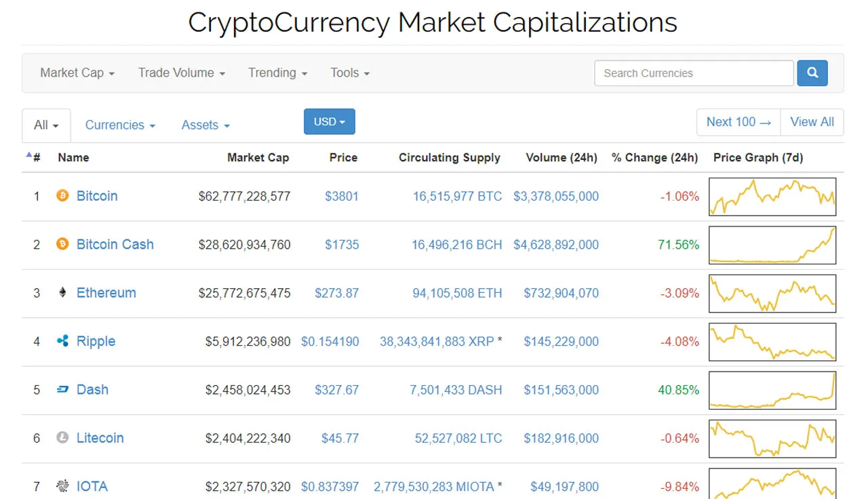Screen dimensions: 868x499
Task: Click supply 38,343,841,883 XRP
Action: point(437,342)
